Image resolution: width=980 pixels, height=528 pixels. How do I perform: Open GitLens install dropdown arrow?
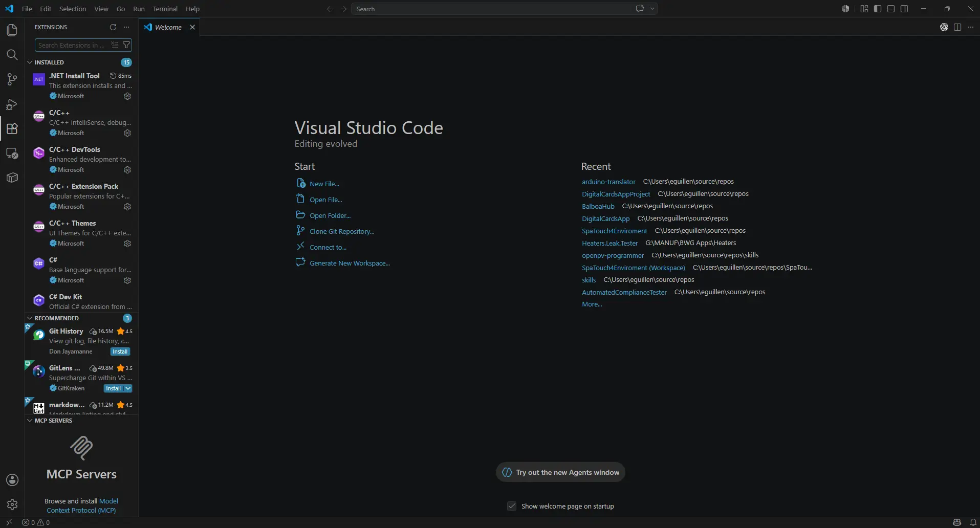(x=128, y=388)
